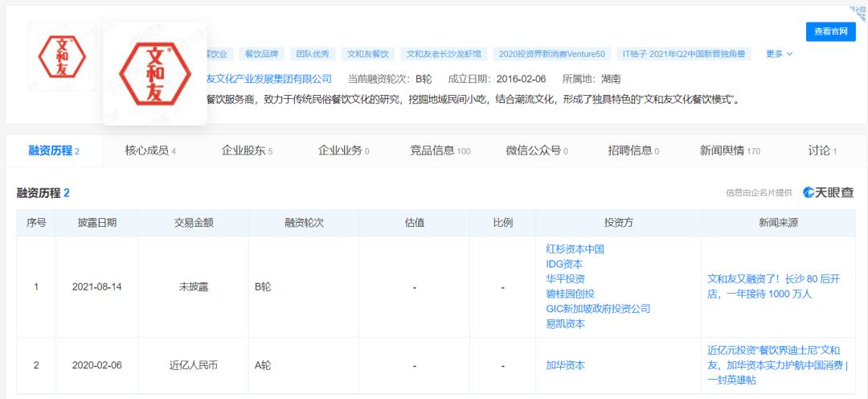Open investor 红杉资本中国 link
868x399 pixels.
tap(575, 249)
